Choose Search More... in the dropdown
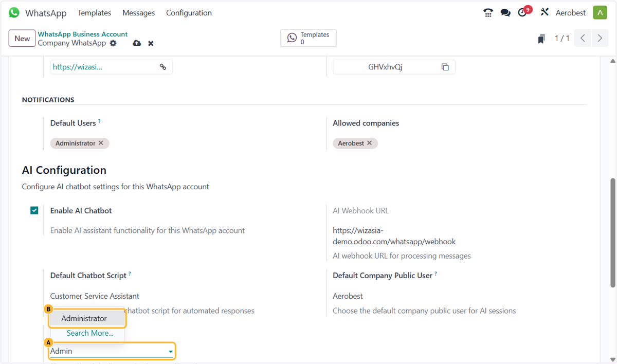The width and height of the screenshot is (617, 364). 89,333
